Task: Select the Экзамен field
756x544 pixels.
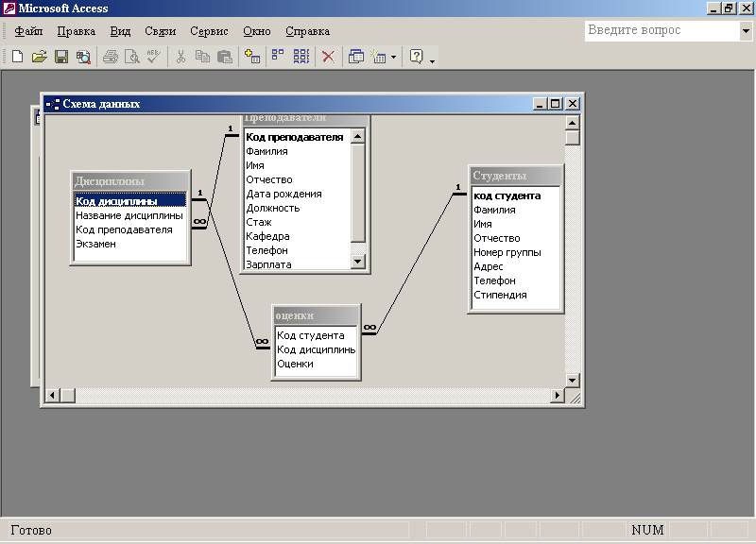Action: pos(130,244)
